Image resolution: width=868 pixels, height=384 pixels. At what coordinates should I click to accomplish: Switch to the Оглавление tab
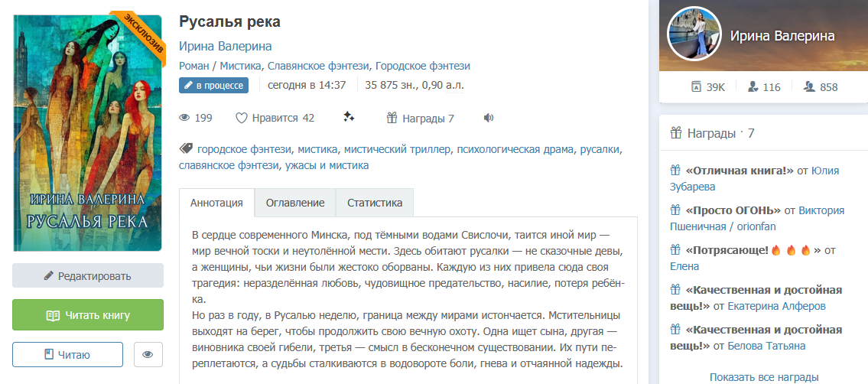pos(295,203)
